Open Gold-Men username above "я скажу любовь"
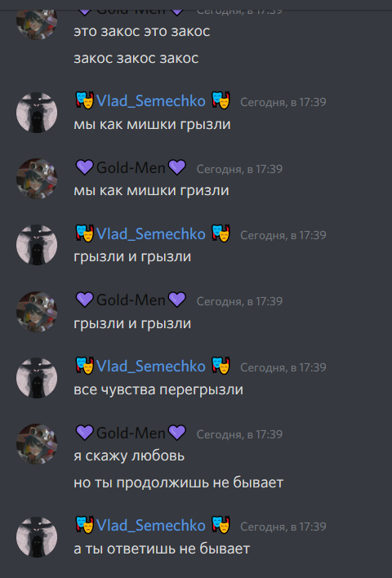This screenshot has width=392, height=578. tap(131, 433)
